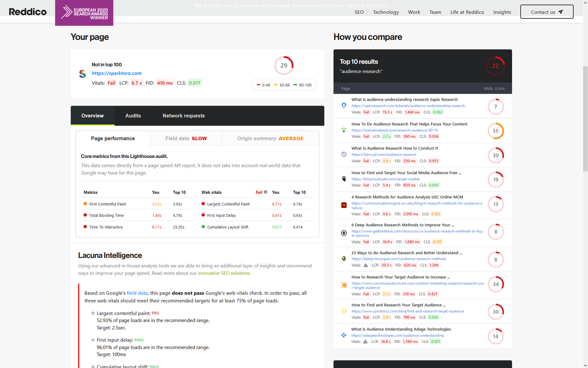Click the mobile score gauge showing 55
This screenshot has height=368, width=588.
coord(496,131)
